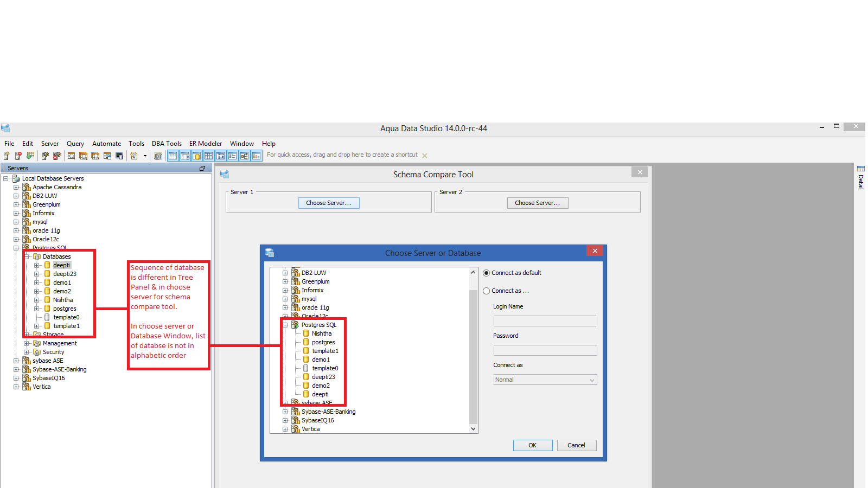Select 'postgres' database in Servers panel
The image size is (868, 488).
point(65,309)
